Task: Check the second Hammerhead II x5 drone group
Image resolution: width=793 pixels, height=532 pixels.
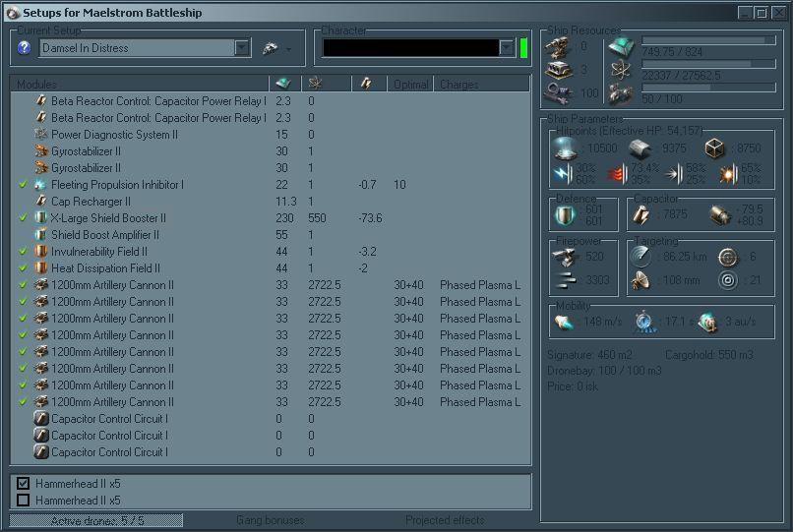Action: pos(23,500)
